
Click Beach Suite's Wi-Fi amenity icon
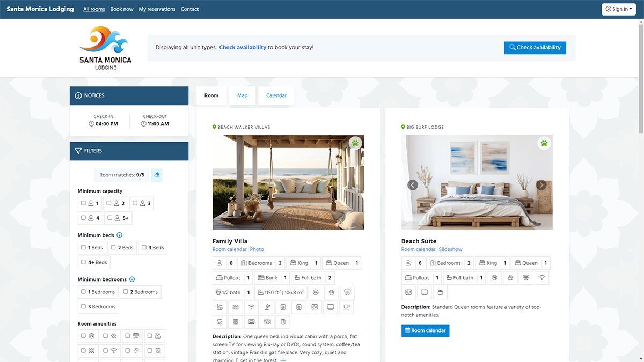coord(541,278)
